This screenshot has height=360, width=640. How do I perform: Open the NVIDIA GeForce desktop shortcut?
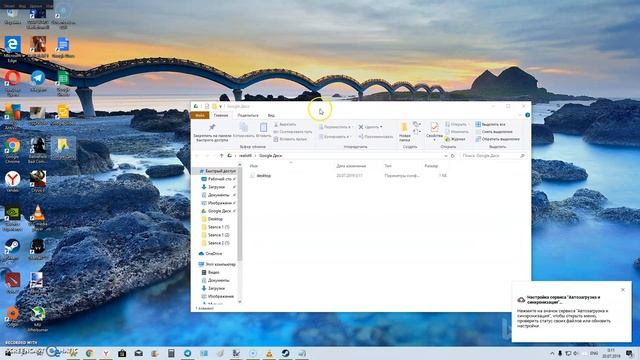tap(13, 218)
